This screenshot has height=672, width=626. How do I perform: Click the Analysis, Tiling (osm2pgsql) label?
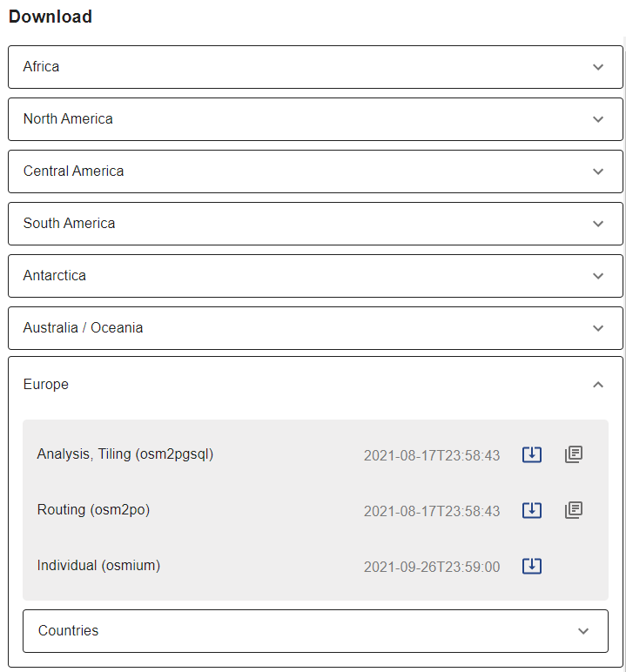tap(125, 454)
